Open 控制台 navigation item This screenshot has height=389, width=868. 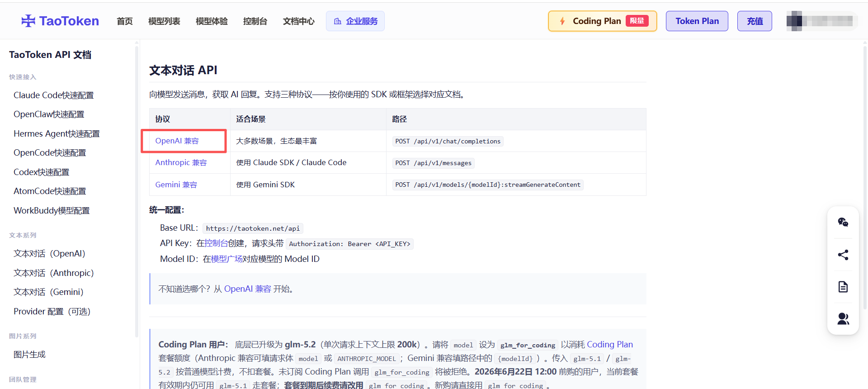pyautogui.click(x=255, y=21)
